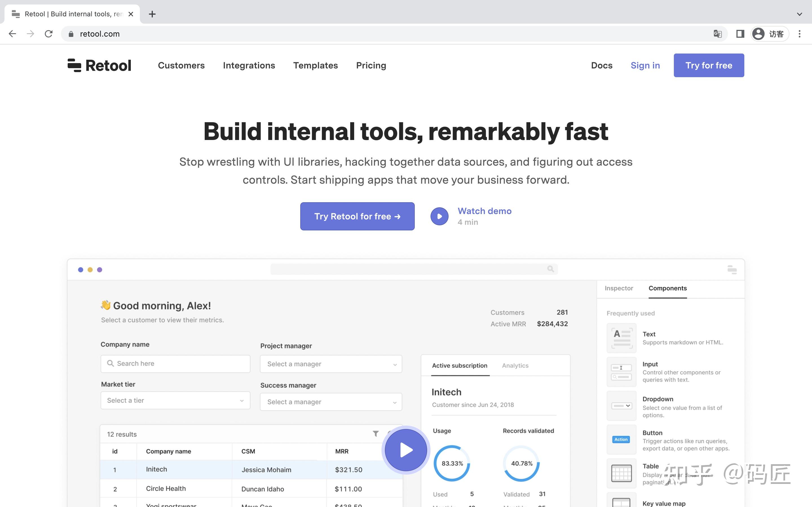Image resolution: width=812 pixels, height=507 pixels.
Task: Click the Watch demo play icon
Action: [439, 216]
